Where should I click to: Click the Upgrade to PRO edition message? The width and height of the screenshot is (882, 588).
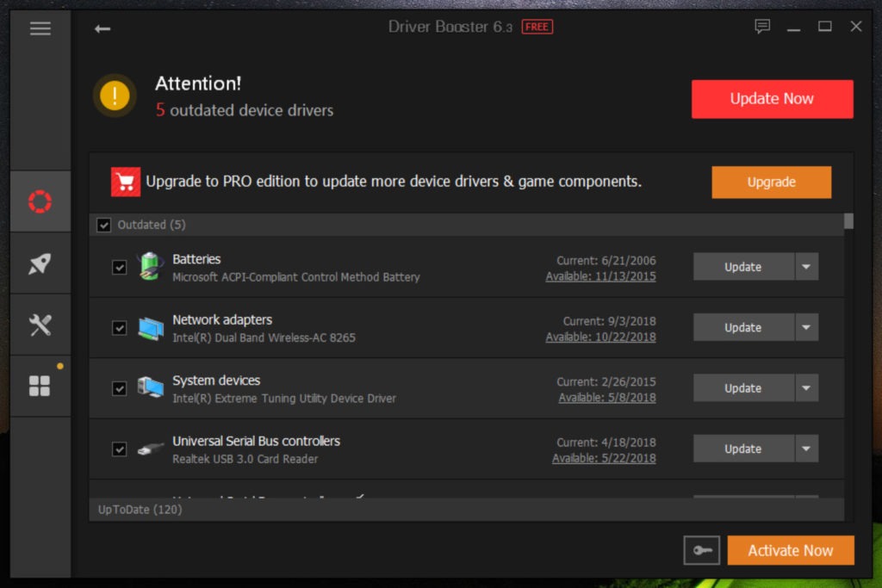[x=394, y=182]
